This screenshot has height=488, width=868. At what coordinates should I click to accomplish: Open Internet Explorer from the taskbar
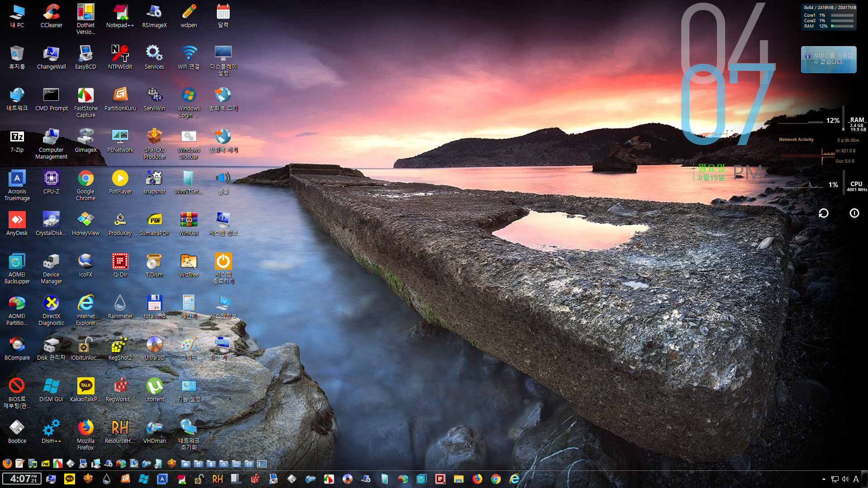[514, 479]
